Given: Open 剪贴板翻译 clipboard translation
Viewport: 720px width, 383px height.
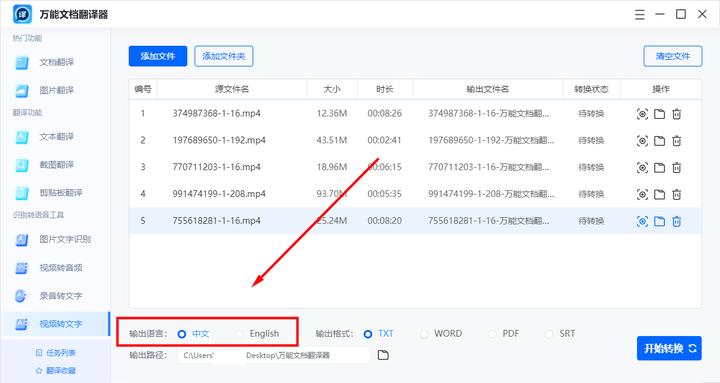Looking at the screenshot, I should [x=61, y=192].
